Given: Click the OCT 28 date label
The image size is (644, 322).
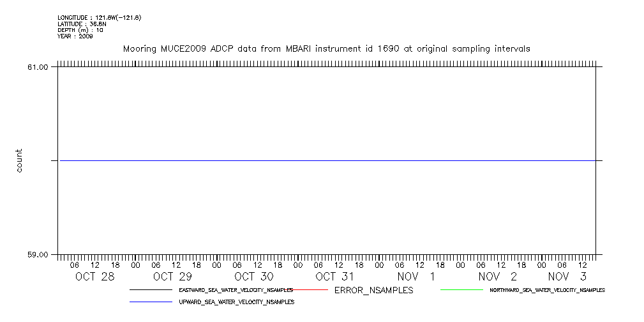Looking at the screenshot, I should click(x=94, y=277).
